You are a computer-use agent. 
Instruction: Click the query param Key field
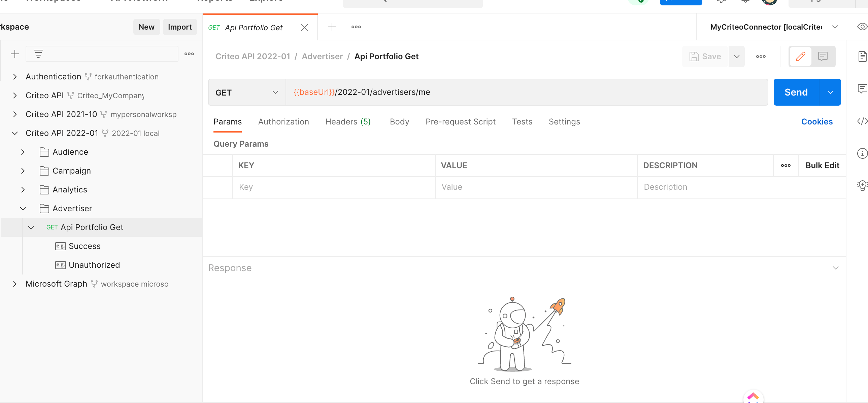coord(334,187)
